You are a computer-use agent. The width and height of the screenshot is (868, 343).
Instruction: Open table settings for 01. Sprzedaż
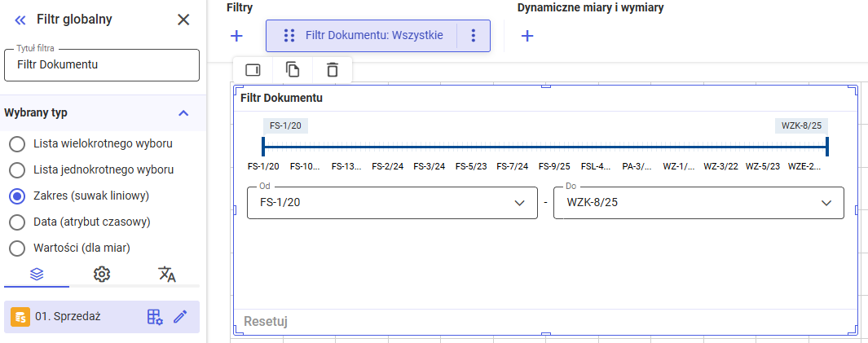[x=155, y=317]
